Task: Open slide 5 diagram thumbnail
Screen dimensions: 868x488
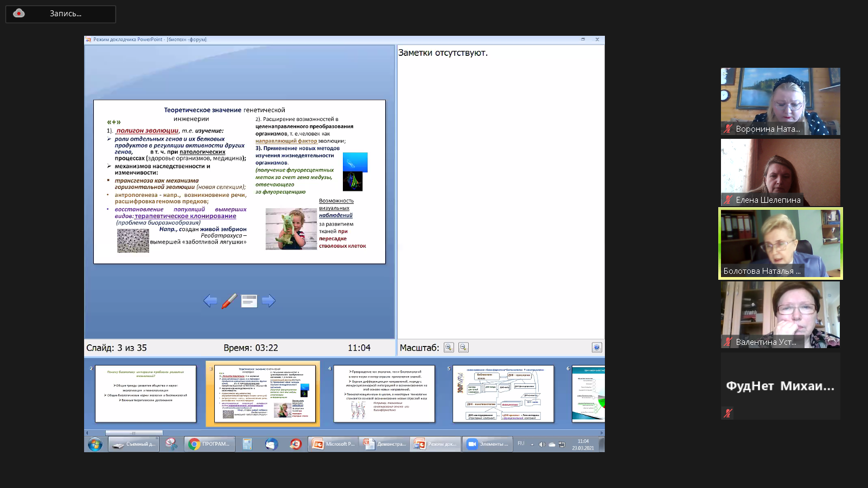Action: (x=503, y=394)
